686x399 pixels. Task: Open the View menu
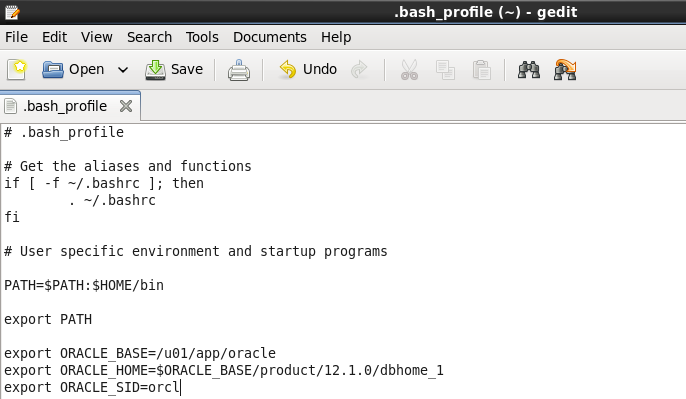click(96, 37)
